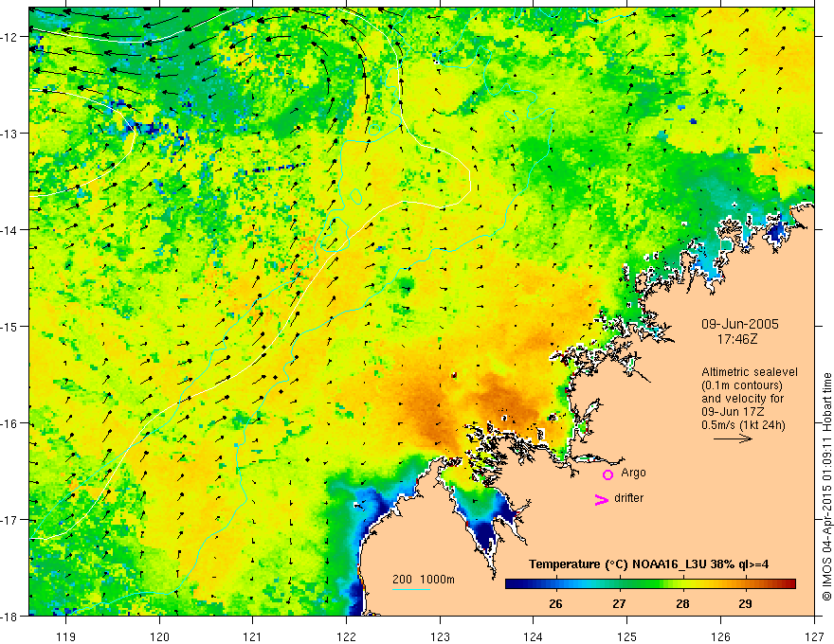Image resolution: width=834 pixels, height=644 pixels.
Task: Click the longitude axis label '120'
Action: 159,636
